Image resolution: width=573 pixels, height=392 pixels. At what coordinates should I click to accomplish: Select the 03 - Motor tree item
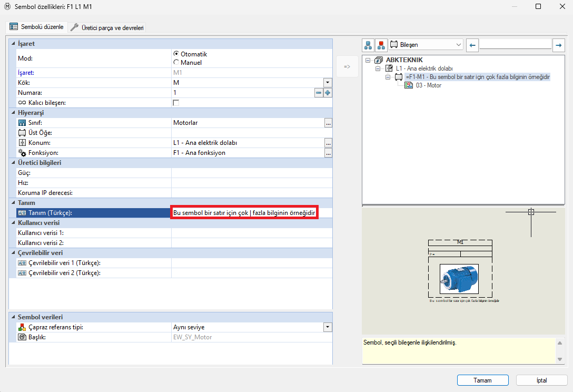coord(428,85)
